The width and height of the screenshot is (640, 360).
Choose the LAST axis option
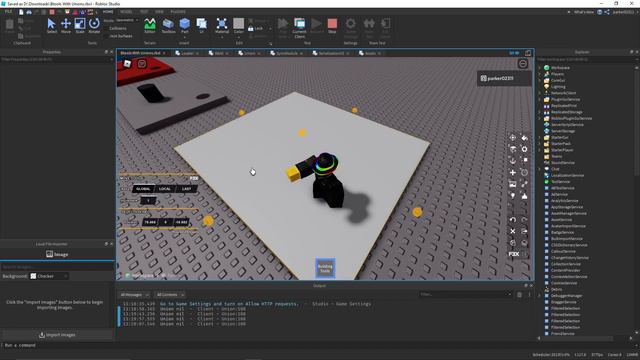pyautogui.click(x=187, y=189)
